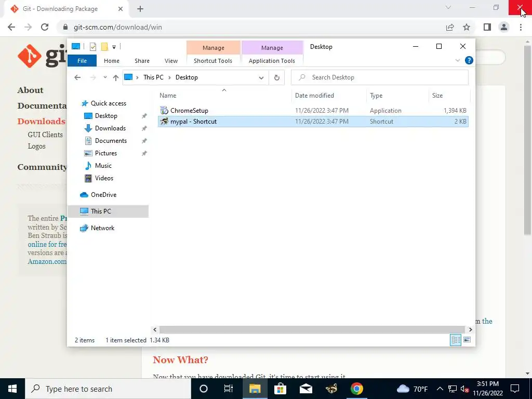Toggle Chrome side panel icon
The image size is (532, 399).
coord(487,27)
